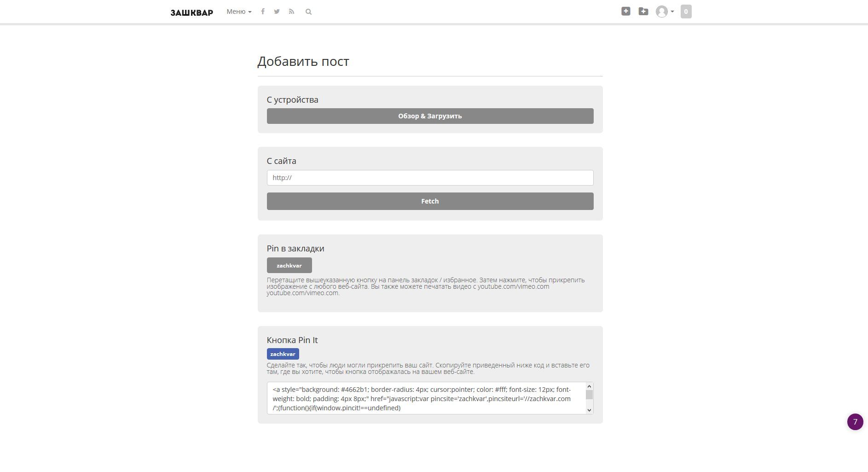Open the Twitter link icon
The image size is (868, 472).
277,12
